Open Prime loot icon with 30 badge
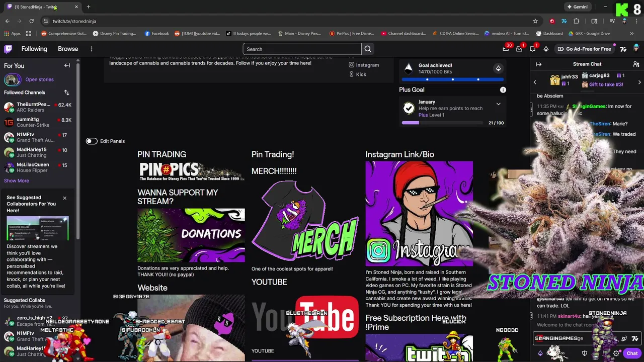The height and width of the screenshot is (362, 644). [506, 49]
